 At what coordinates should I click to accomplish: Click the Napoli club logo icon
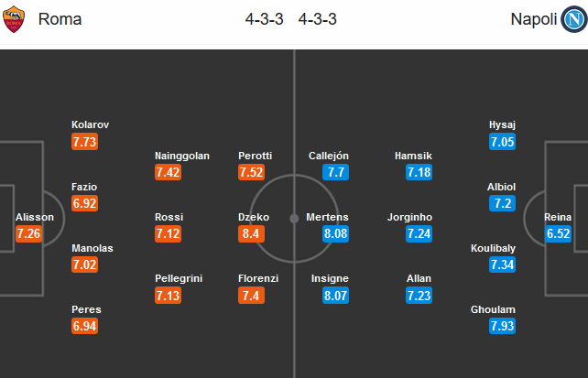573,19
